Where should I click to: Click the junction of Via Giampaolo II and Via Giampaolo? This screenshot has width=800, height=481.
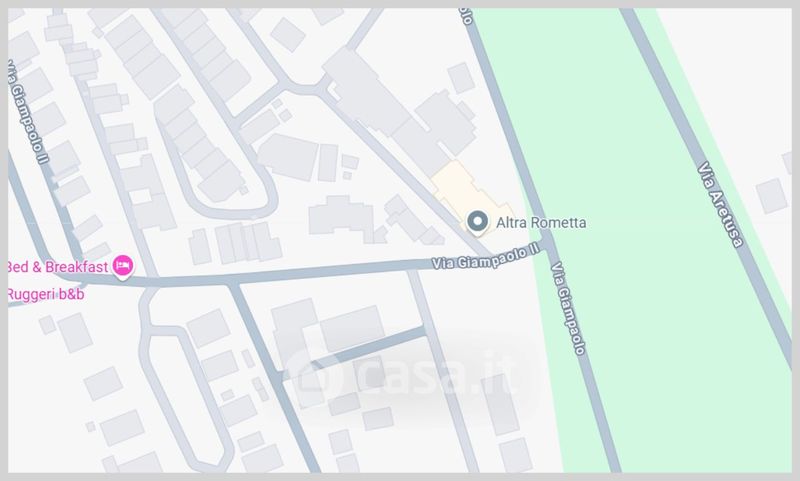tap(548, 245)
